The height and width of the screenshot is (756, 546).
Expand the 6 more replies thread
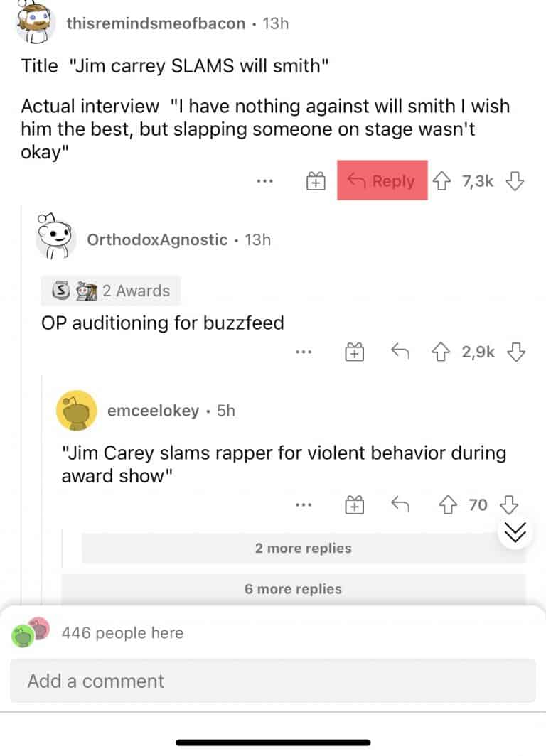click(x=293, y=589)
